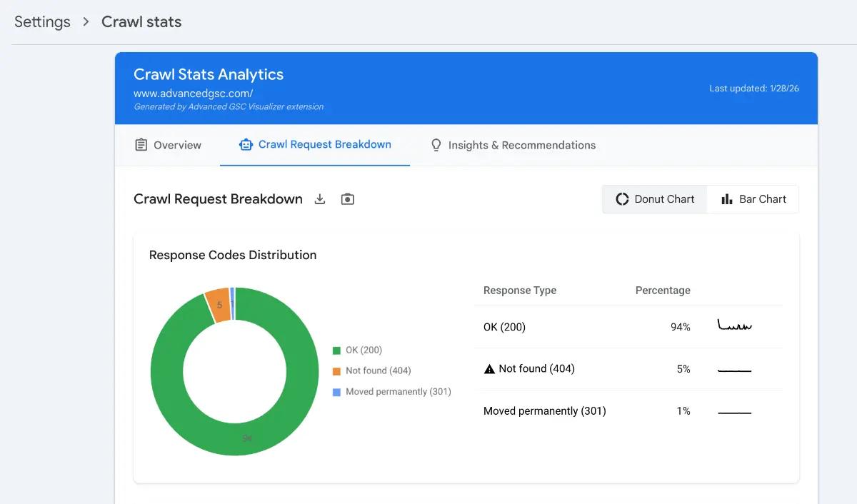This screenshot has width=857, height=504.
Task: Open Insights & Recommendations tab
Action: [x=513, y=145]
